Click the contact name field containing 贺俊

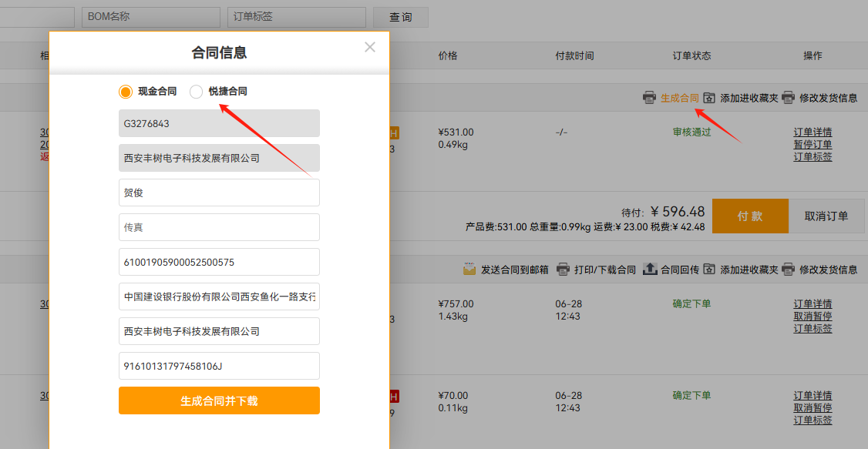pos(219,193)
